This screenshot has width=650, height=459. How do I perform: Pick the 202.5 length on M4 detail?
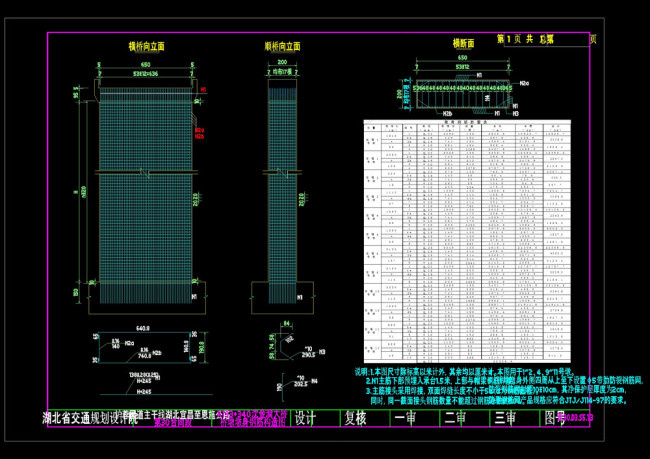pyautogui.click(x=301, y=384)
